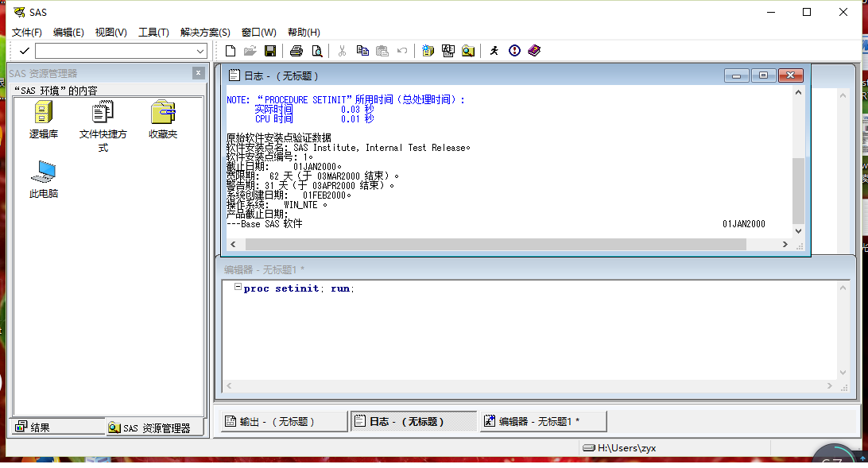868x468 pixels.
Task: Open the 编辑(E) menu
Action: (68, 32)
